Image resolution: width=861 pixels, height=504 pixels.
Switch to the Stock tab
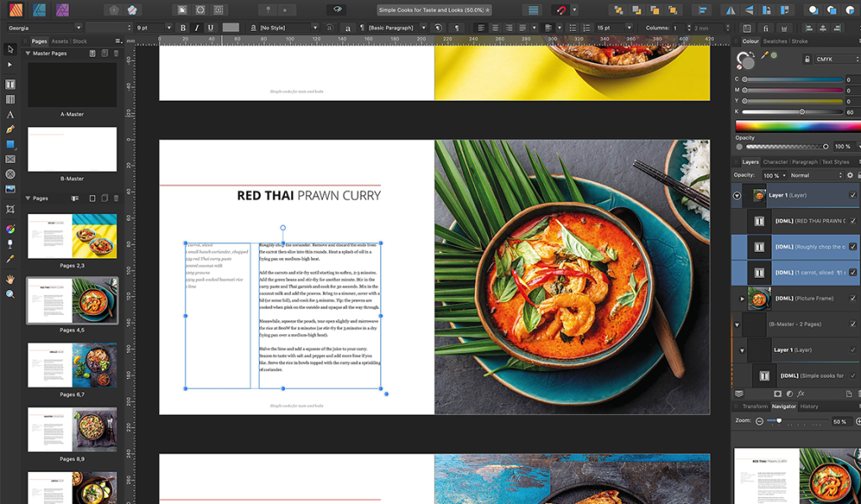(80, 41)
